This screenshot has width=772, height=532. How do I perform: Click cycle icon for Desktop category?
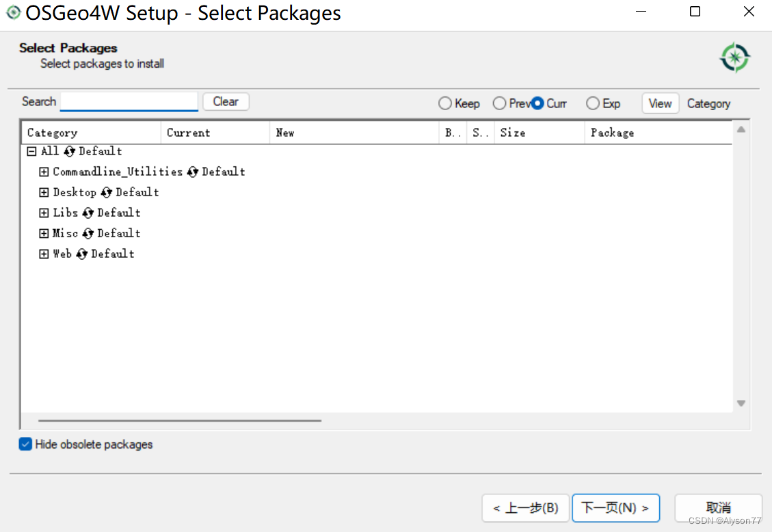pos(107,192)
